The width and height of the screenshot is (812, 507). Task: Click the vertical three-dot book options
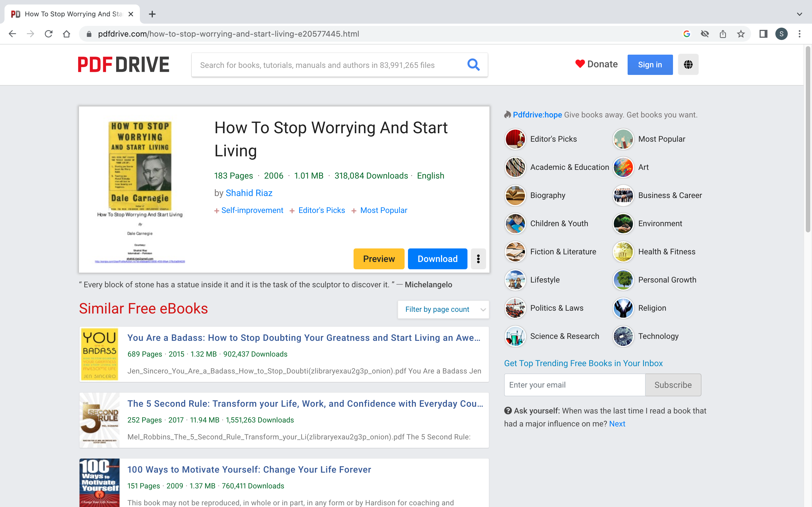[x=478, y=259]
